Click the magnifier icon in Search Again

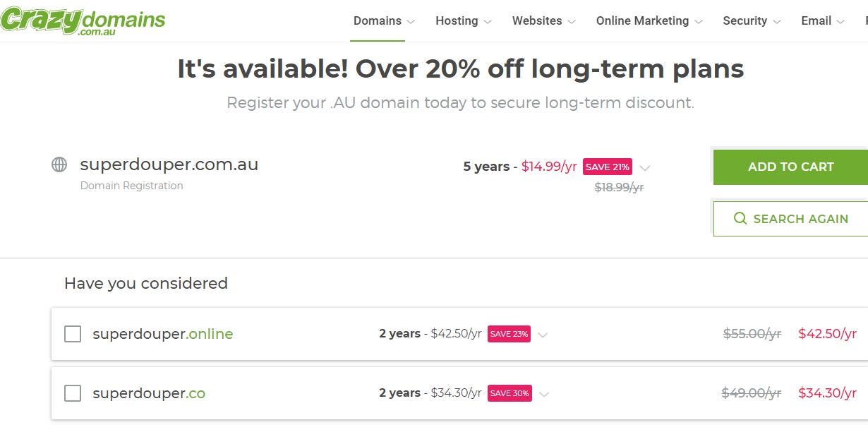pos(740,219)
